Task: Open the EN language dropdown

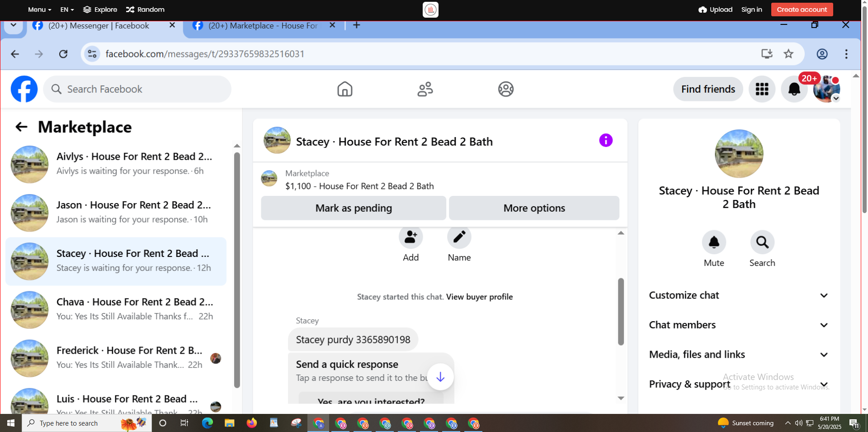Action: (67, 9)
